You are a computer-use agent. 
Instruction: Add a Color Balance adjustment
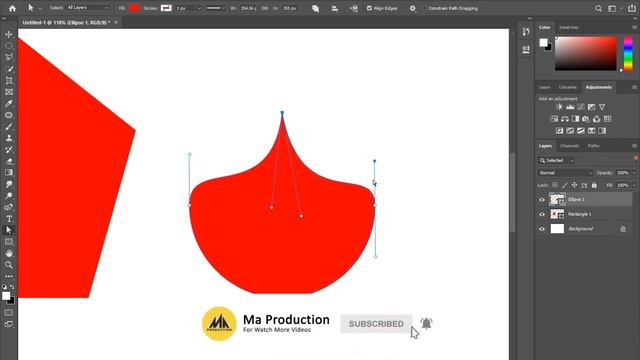pos(564,119)
